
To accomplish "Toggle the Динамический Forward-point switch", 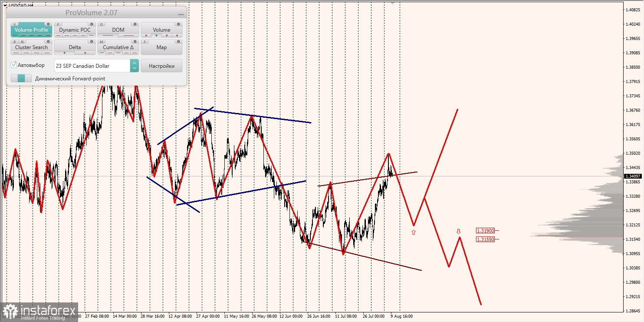I will click(21, 78).
